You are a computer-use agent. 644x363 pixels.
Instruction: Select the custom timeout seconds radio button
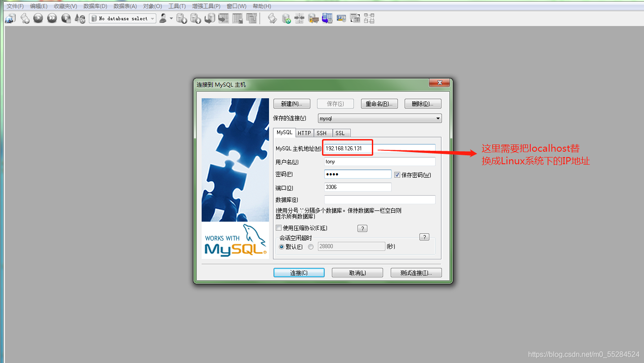pyautogui.click(x=311, y=247)
